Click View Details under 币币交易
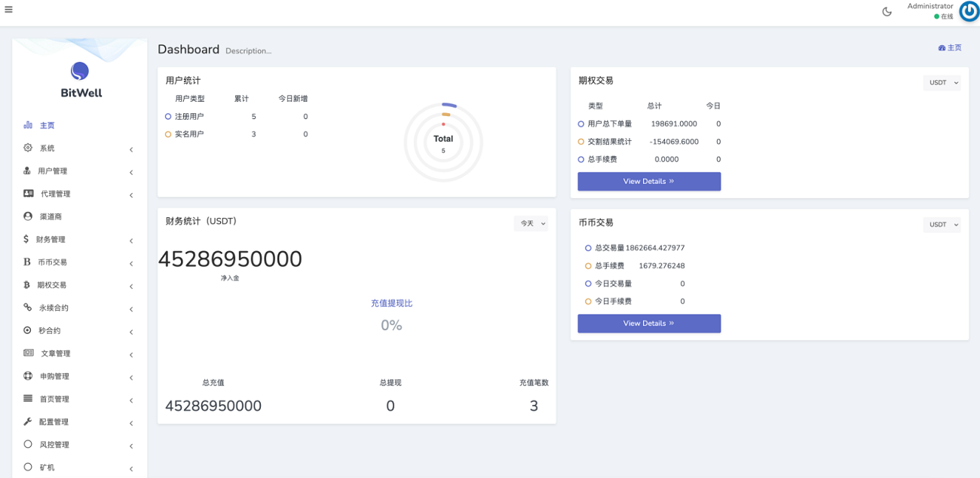This screenshot has width=980, height=478. pos(648,323)
